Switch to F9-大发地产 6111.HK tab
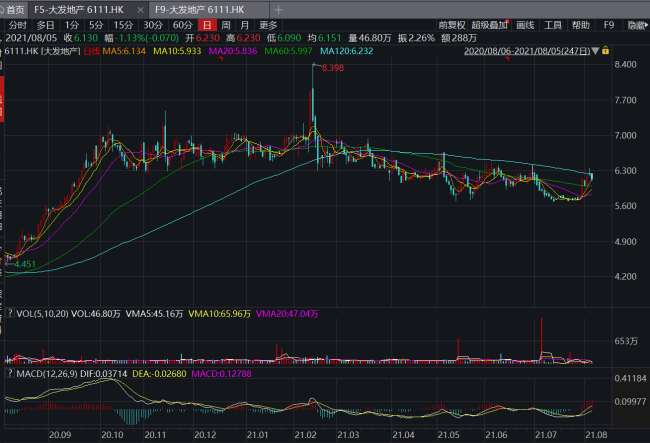The width and height of the screenshot is (650, 443). [200, 10]
